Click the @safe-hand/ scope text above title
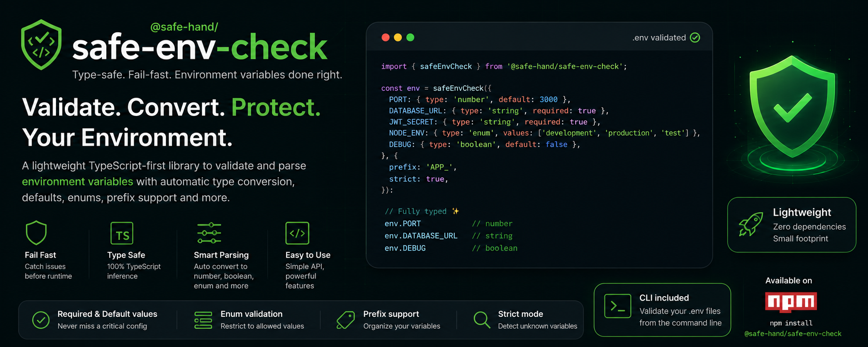Viewport: 868px width, 347px height. point(184,27)
